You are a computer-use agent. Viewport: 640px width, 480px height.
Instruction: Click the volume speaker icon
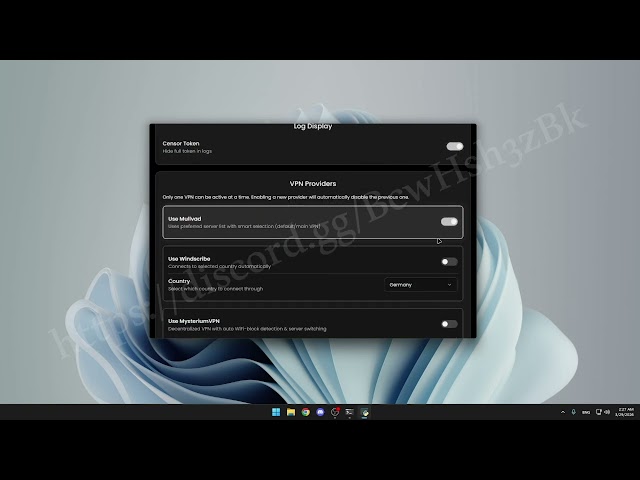point(608,412)
